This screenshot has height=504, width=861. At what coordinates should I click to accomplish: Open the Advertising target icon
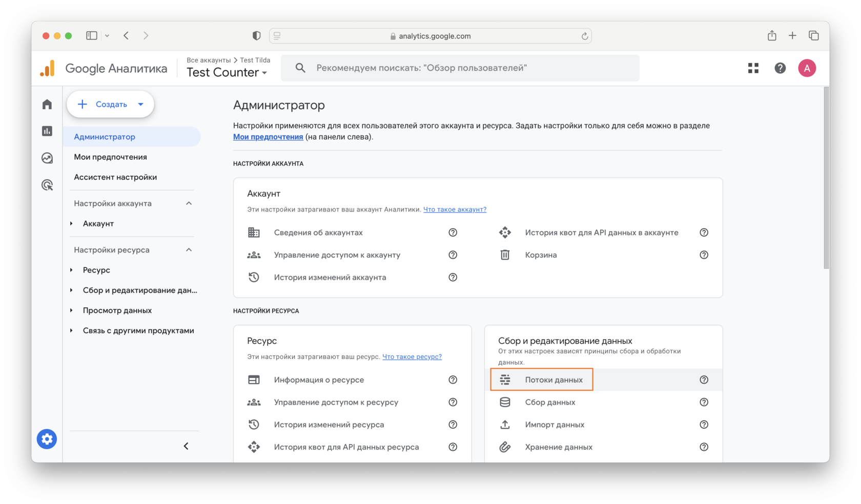pyautogui.click(x=47, y=185)
